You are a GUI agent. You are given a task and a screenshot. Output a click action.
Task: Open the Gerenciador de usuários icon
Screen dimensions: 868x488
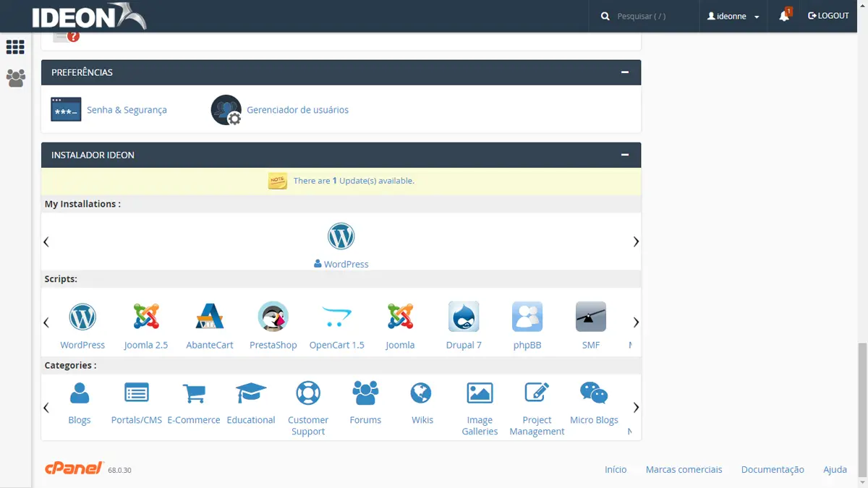tap(226, 108)
